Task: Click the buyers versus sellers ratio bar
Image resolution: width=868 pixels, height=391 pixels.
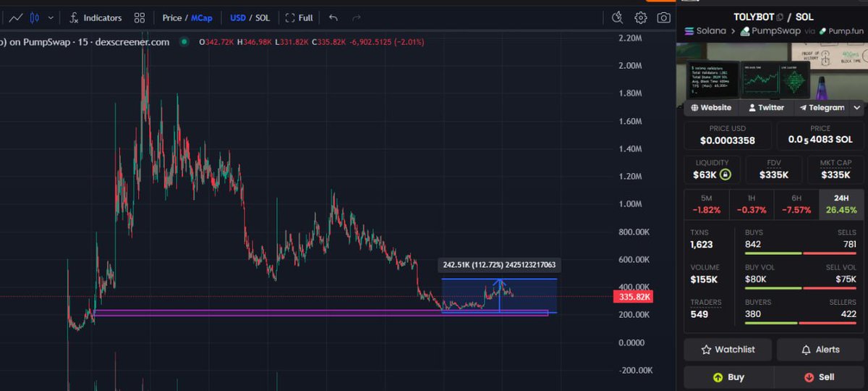Action: [800, 323]
